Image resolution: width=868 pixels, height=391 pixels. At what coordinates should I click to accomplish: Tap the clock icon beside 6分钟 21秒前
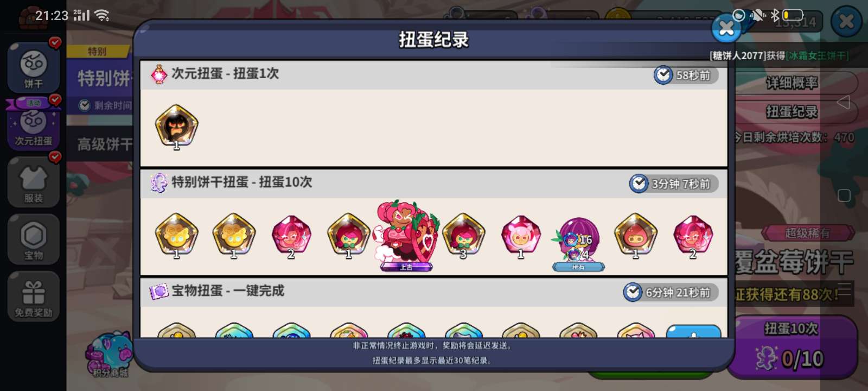(x=633, y=292)
